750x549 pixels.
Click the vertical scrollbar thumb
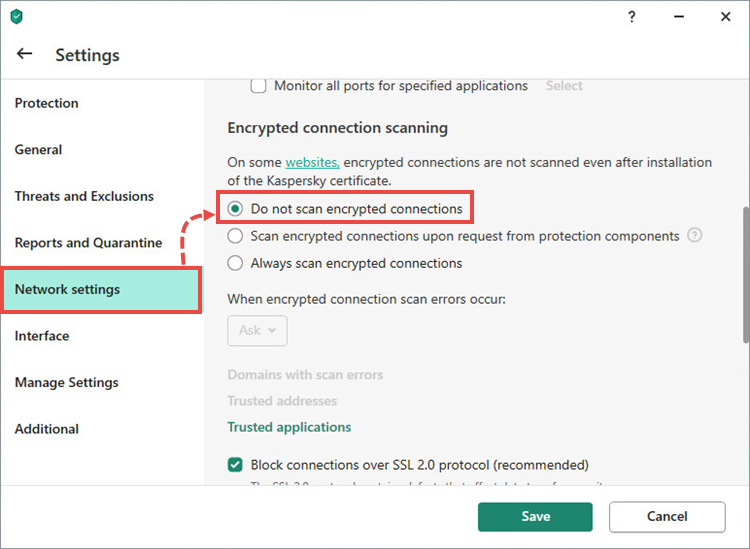tap(746, 274)
